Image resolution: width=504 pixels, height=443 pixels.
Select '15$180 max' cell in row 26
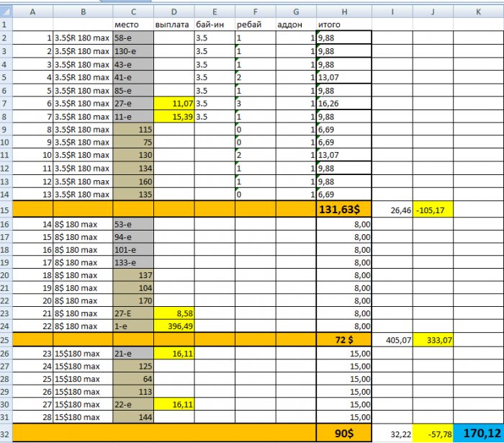[83, 354]
